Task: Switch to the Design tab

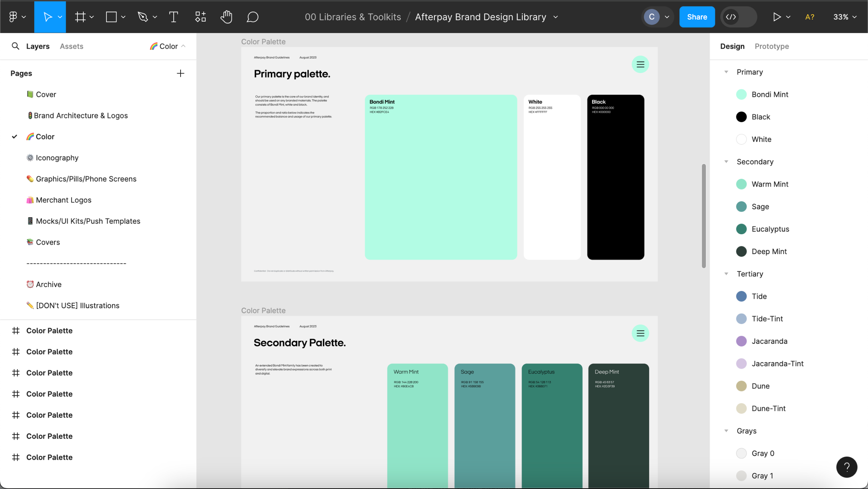Action: [x=732, y=46]
